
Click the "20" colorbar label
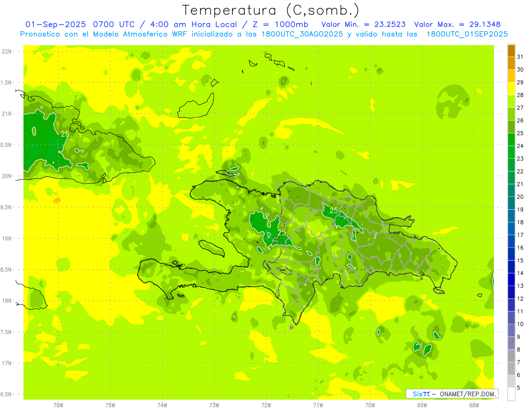520,196
